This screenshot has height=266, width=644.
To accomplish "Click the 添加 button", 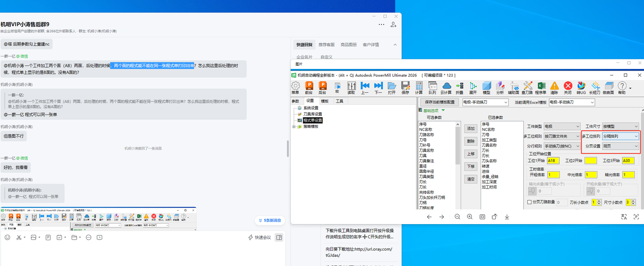I will click(471, 129).
